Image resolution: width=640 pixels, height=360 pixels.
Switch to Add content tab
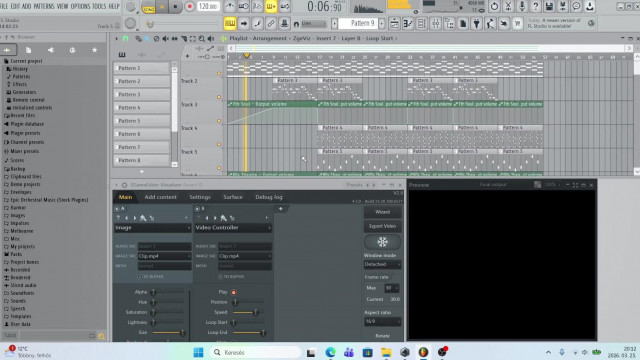[160, 197]
